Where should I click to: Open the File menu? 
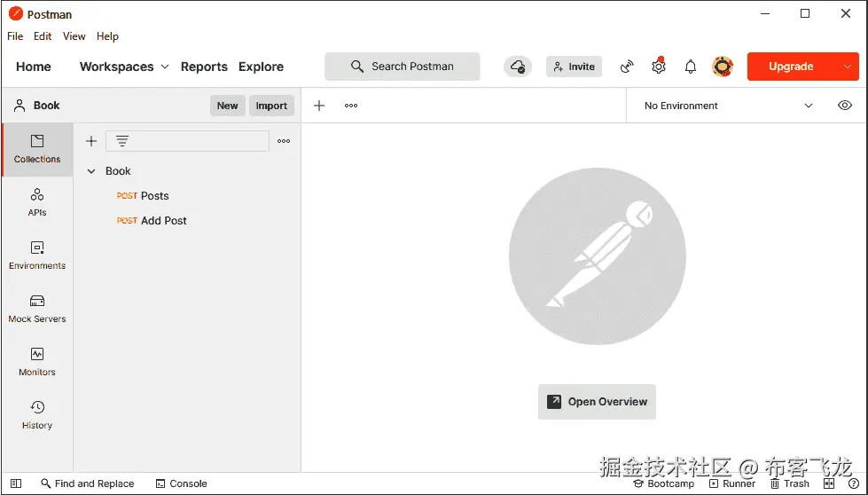pyautogui.click(x=15, y=36)
